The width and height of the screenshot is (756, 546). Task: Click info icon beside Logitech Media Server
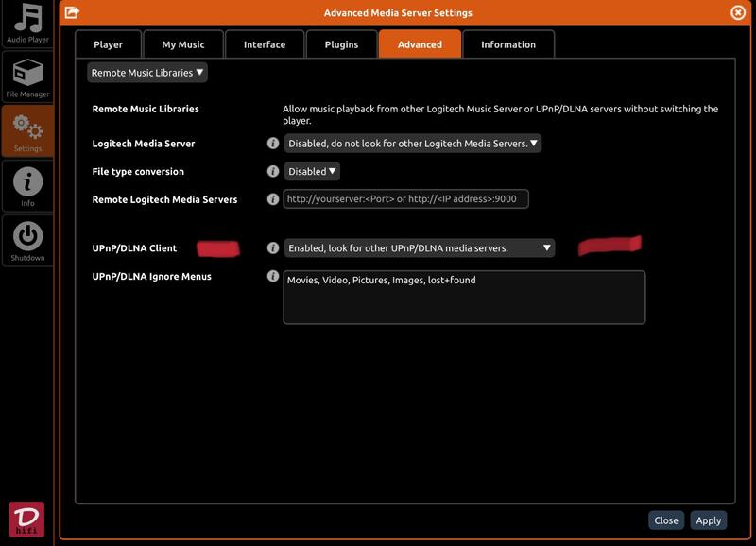pos(273,144)
